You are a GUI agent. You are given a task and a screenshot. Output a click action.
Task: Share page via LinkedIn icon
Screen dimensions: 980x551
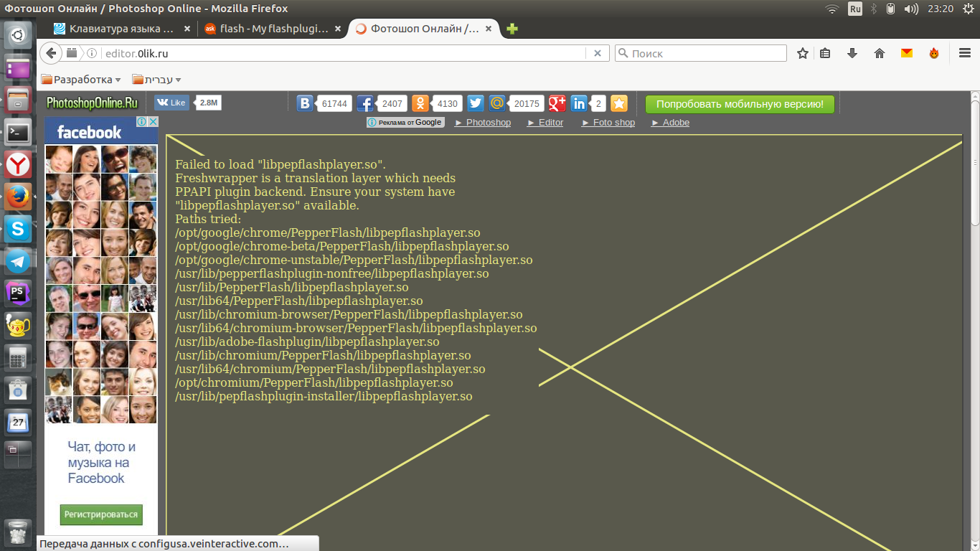click(579, 103)
